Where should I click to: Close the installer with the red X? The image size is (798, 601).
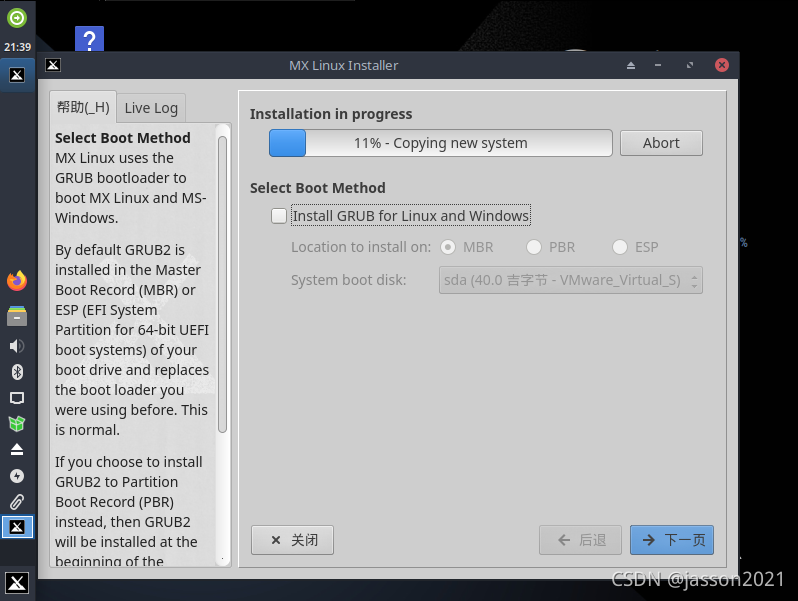722,65
